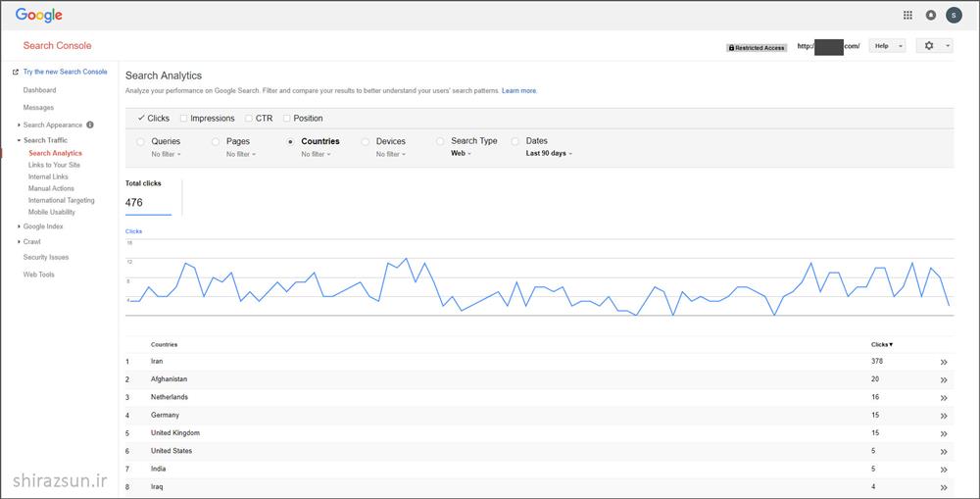Open Queries No filter dropdown
The height and width of the screenshot is (499, 980).
167,154
